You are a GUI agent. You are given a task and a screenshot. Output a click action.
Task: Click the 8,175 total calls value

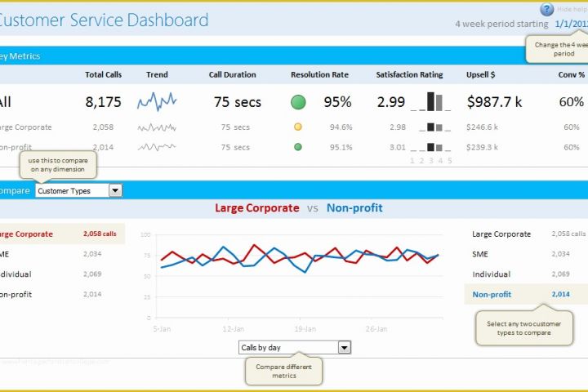[103, 102]
